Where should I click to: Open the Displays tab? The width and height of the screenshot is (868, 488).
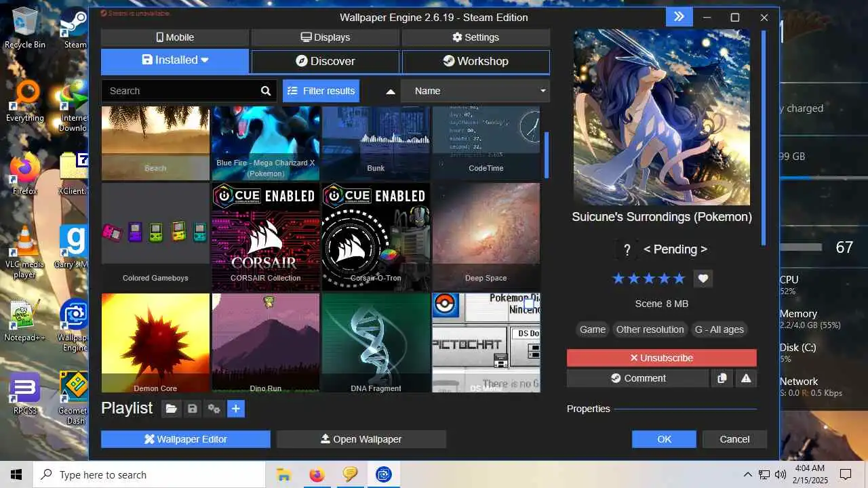click(x=325, y=37)
